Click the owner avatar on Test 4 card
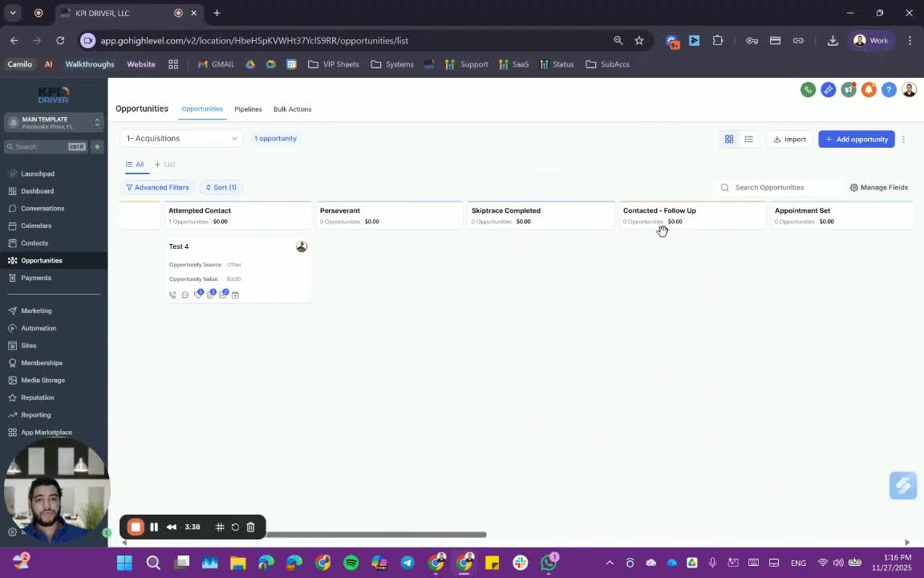The width and height of the screenshot is (924, 578). click(301, 246)
